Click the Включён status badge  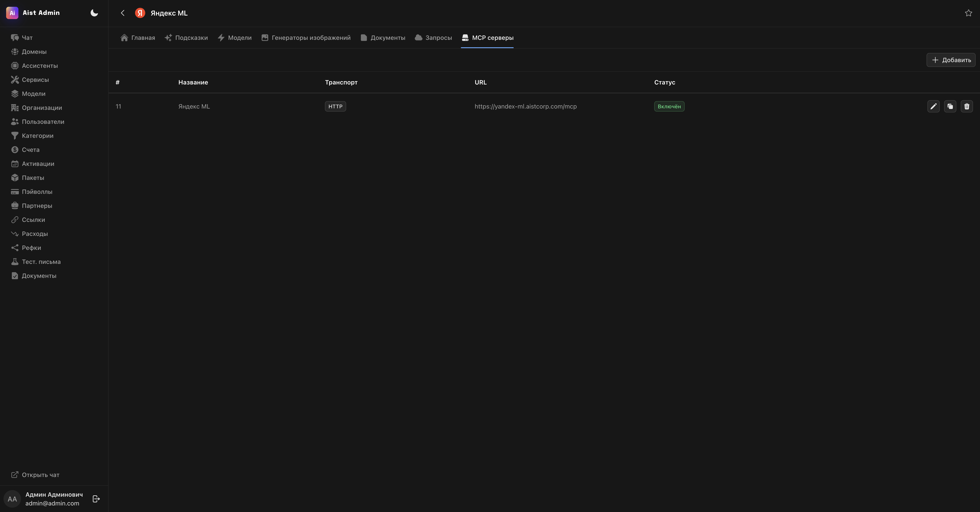[669, 106]
